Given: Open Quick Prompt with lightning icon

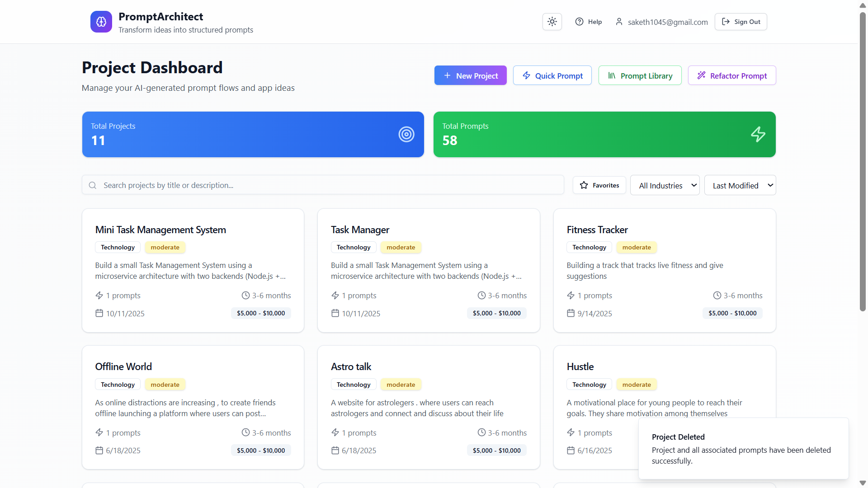Looking at the screenshot, I should click(552, 75).
